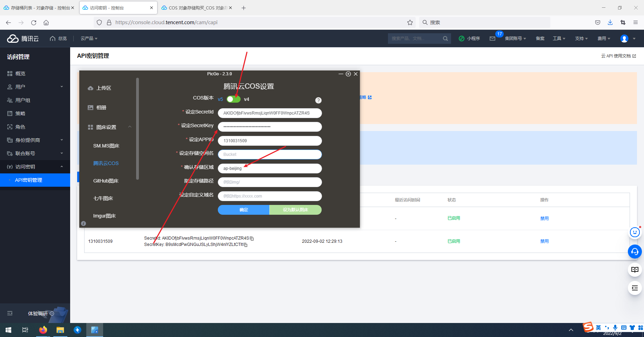
Task: Open the 云 API 使用文档 link
Action: (x=618, y=56)
